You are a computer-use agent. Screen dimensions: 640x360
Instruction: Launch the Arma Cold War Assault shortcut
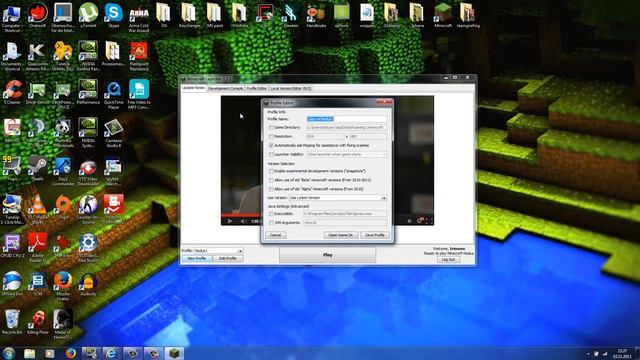coord(139,17)
